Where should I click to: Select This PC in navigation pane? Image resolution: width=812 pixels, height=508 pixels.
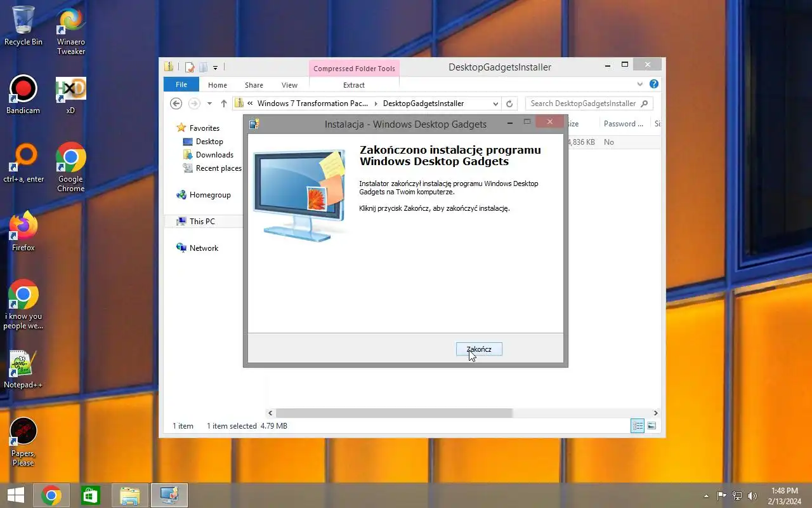(203, 222)
